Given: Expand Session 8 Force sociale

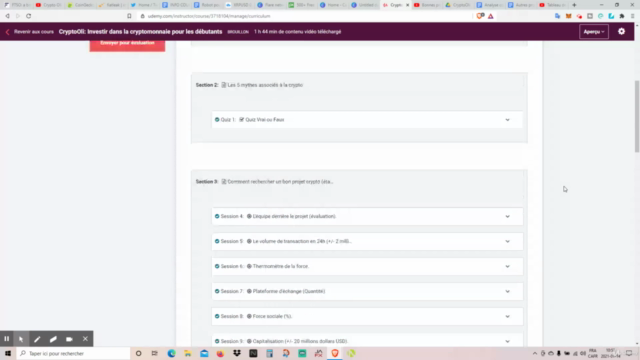Looking at the screenshot, I should point(507,316).
